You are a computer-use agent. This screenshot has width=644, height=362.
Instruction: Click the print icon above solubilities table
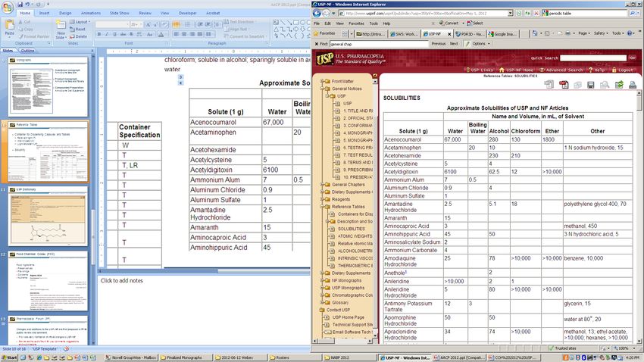tap(633, 85)
